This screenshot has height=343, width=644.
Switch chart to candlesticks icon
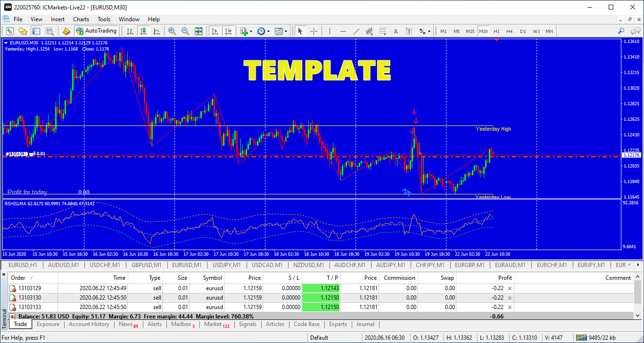pos(143,31)
